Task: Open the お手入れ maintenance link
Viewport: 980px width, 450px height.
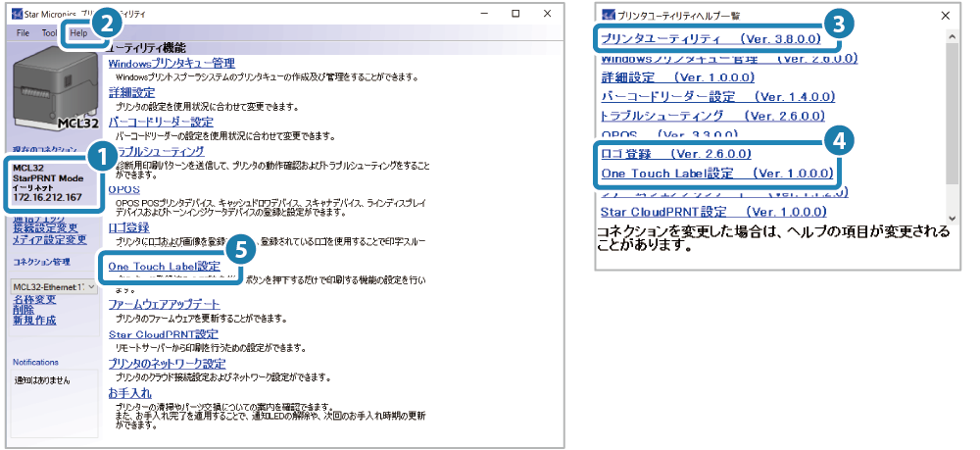Action: pyautogui.click(x=129, y=393)
